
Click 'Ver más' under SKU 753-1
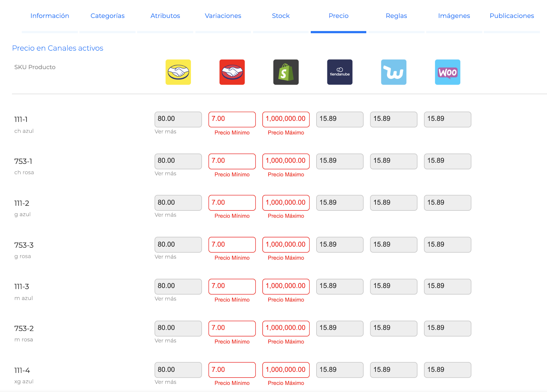point(165,173)
